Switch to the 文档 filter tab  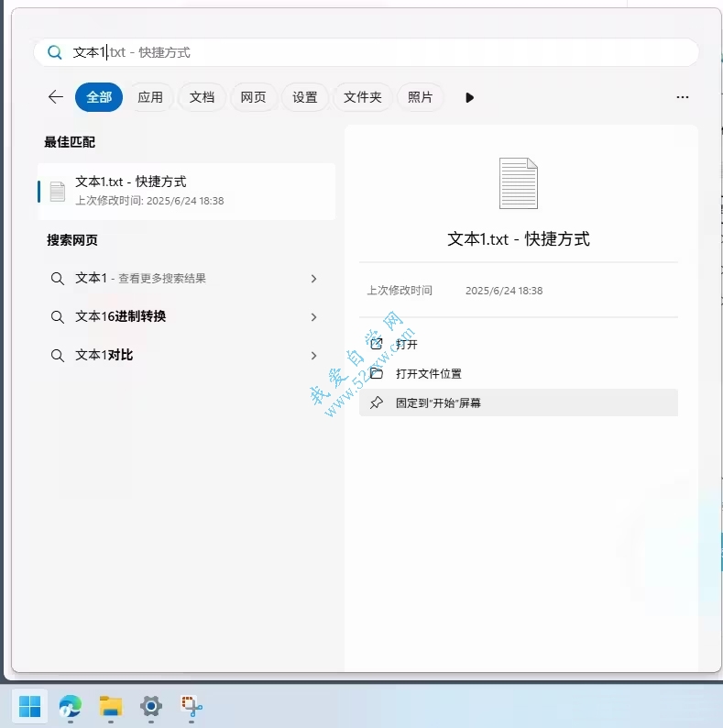click(x=202, y=97)
